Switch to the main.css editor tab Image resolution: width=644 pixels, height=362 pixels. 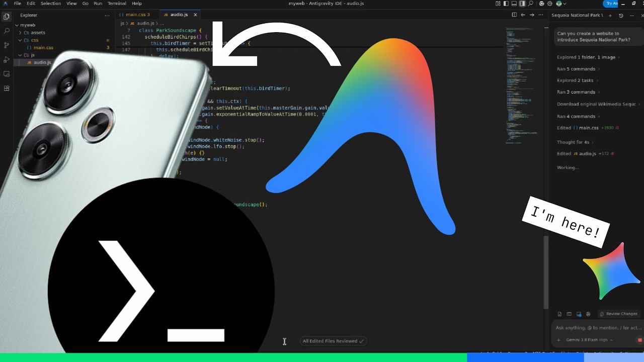[x=137, y=15]
